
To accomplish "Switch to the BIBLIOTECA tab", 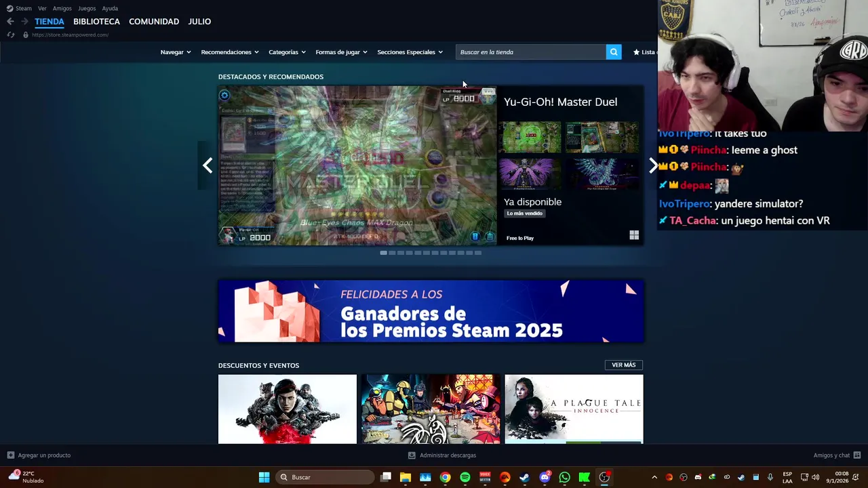I will pos(96,22).
